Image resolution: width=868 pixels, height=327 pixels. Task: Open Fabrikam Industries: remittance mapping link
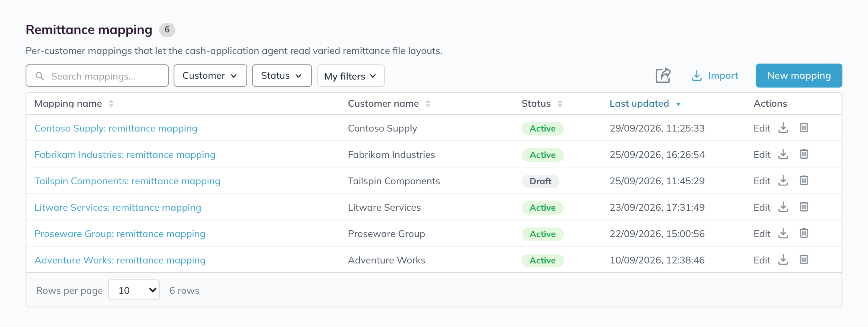125,155
